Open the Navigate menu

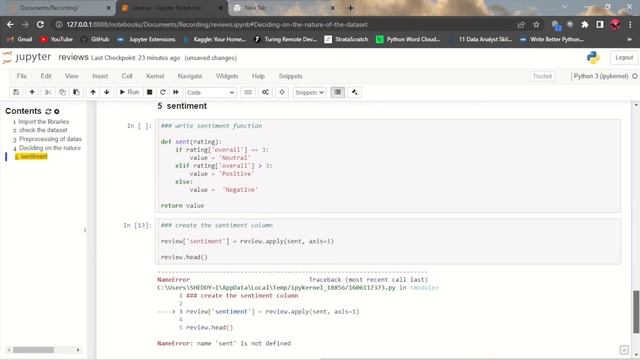pyautogui.click(x=190, y=76)
